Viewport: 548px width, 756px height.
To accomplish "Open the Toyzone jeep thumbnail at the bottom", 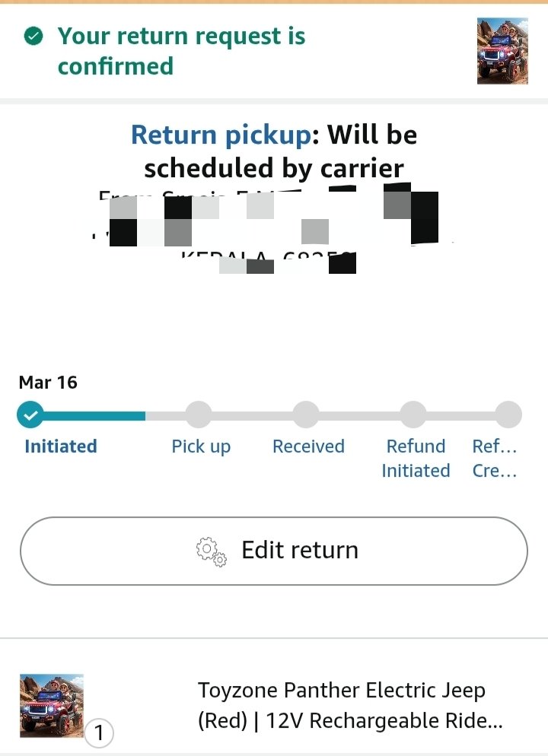I will click(52, 705).
